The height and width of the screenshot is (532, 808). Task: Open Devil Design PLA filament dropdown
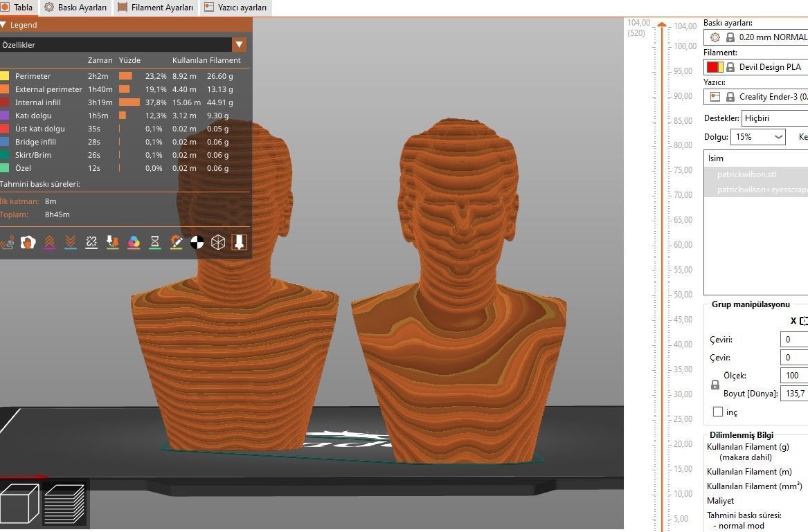point(755,67)
